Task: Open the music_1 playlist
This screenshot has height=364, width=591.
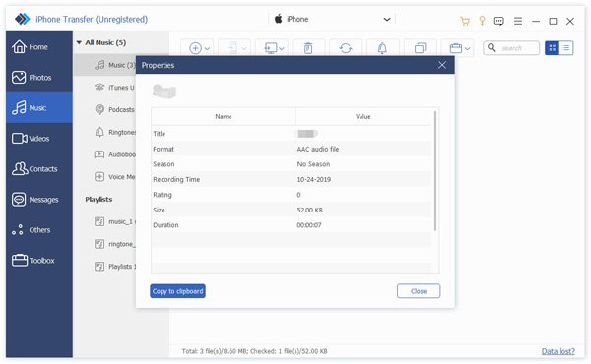Action: [x=104, y=221]
